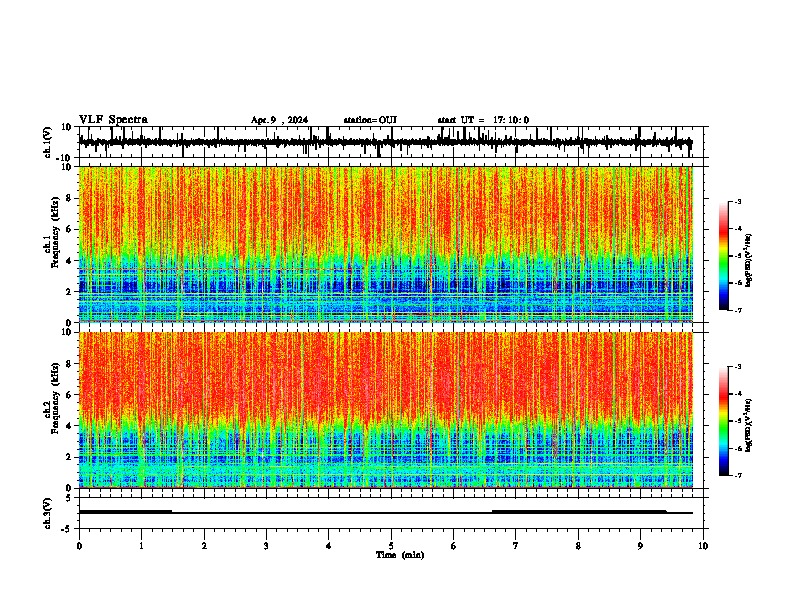Click the ch.1 color scale bar
792x612 pixels.
(723, 256)
